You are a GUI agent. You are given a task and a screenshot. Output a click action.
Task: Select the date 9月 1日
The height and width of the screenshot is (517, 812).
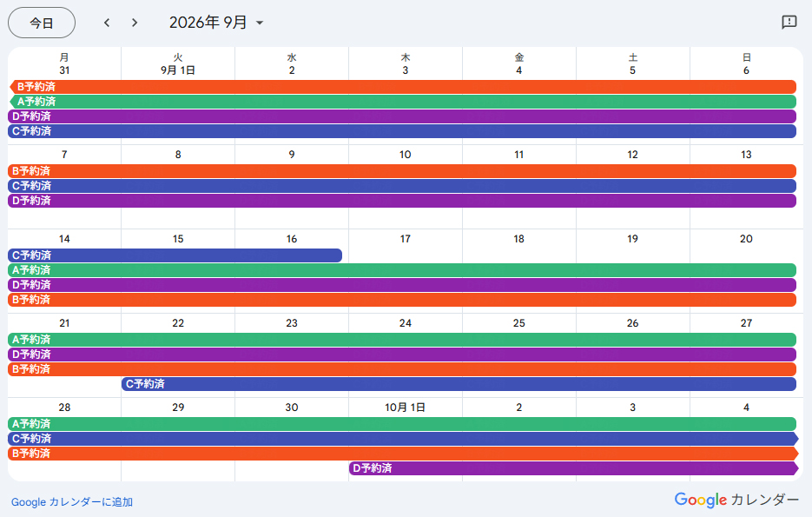(178, 70)
